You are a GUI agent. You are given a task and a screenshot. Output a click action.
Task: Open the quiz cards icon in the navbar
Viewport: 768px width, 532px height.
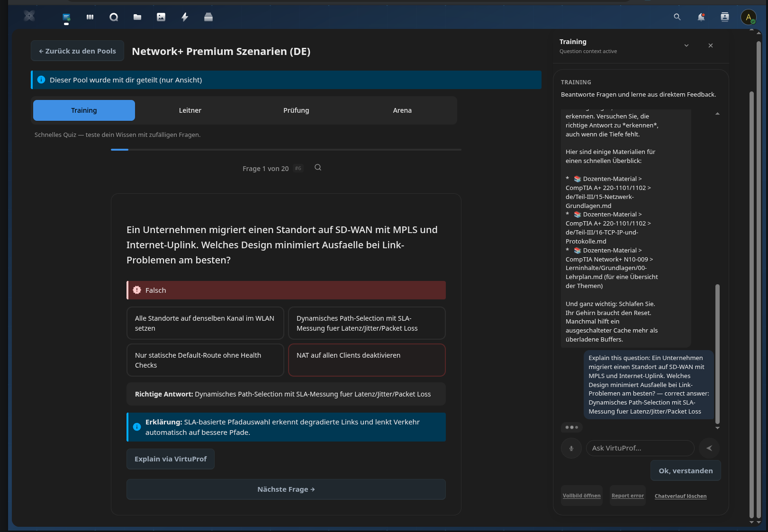(x=66, y=17)
